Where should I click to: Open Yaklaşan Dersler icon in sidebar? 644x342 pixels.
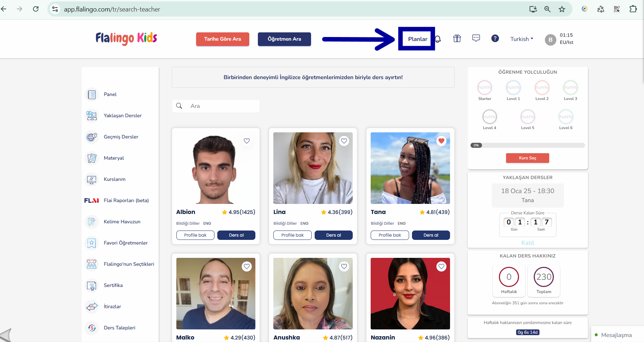click(92, 116)
